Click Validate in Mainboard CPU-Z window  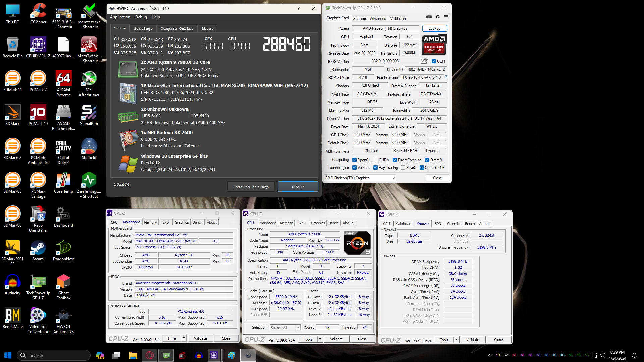tap(200, 338)
